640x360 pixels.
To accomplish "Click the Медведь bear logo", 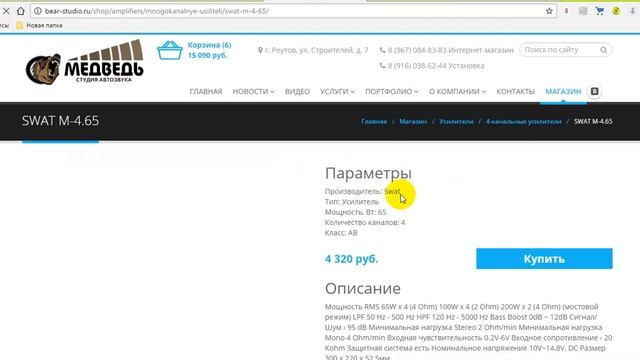I will tap(84, 62).
